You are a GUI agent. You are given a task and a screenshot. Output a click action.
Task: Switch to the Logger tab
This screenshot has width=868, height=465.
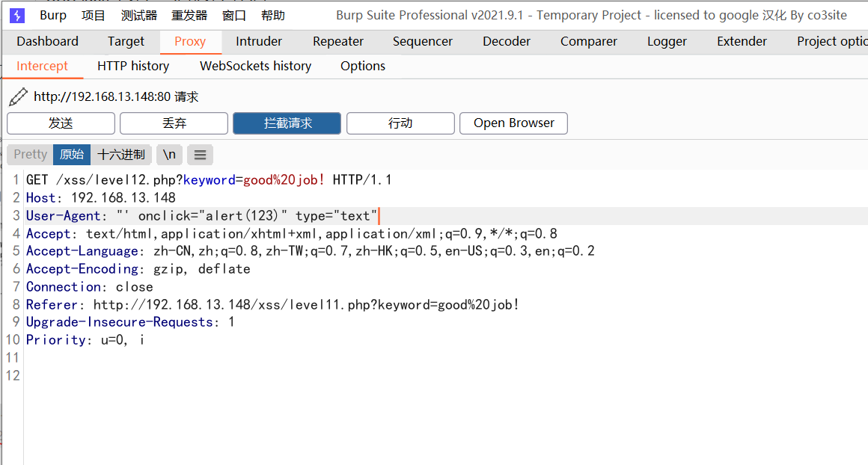[667, 41]
